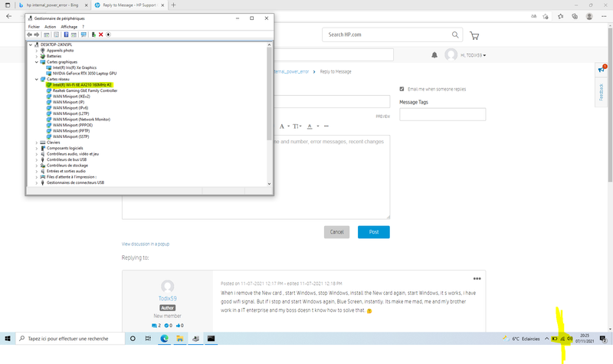Expand the 'Appareils photo' category
Screen dimensions: 613x364
tap(37, 51)
